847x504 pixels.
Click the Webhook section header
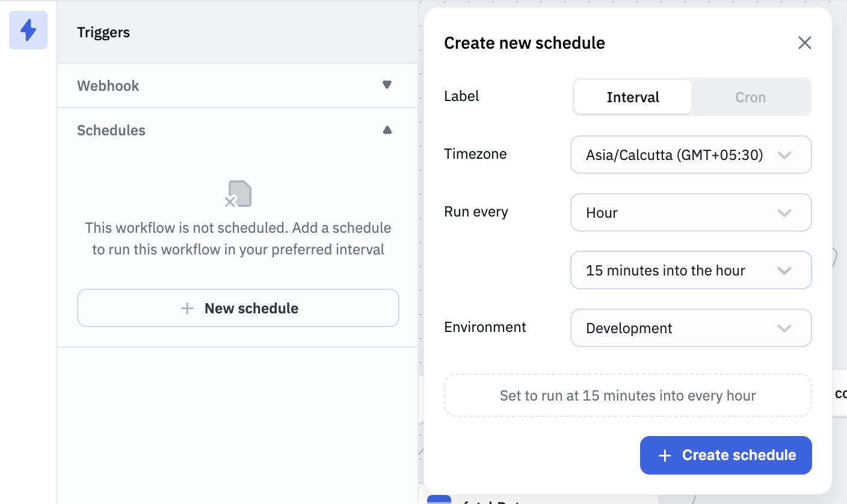[x=108, y=85]
